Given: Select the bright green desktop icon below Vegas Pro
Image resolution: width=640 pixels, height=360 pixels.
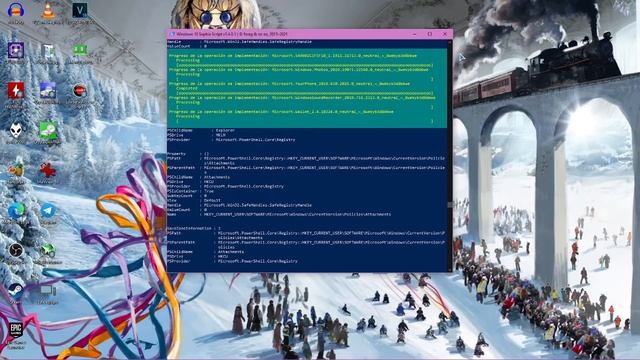Looking at the screenshot, I should tap(80, 50).
